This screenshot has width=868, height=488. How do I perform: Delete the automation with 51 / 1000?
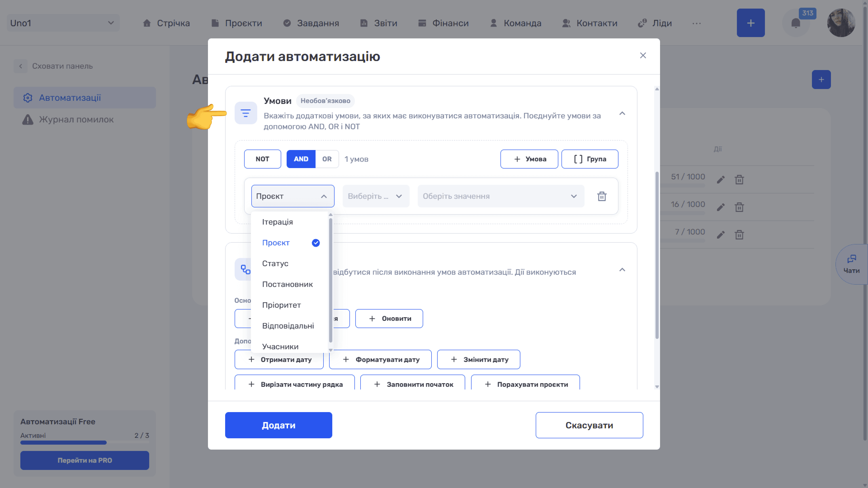pos(739,180)
